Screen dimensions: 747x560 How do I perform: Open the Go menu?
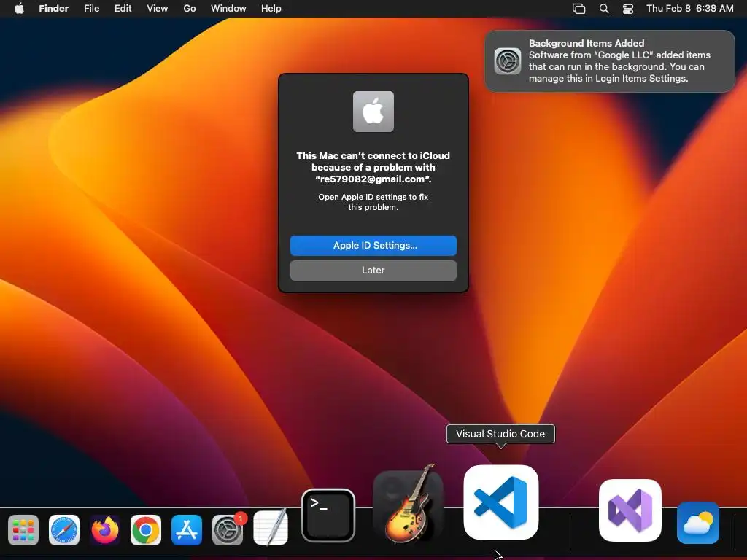pos(190,9)
